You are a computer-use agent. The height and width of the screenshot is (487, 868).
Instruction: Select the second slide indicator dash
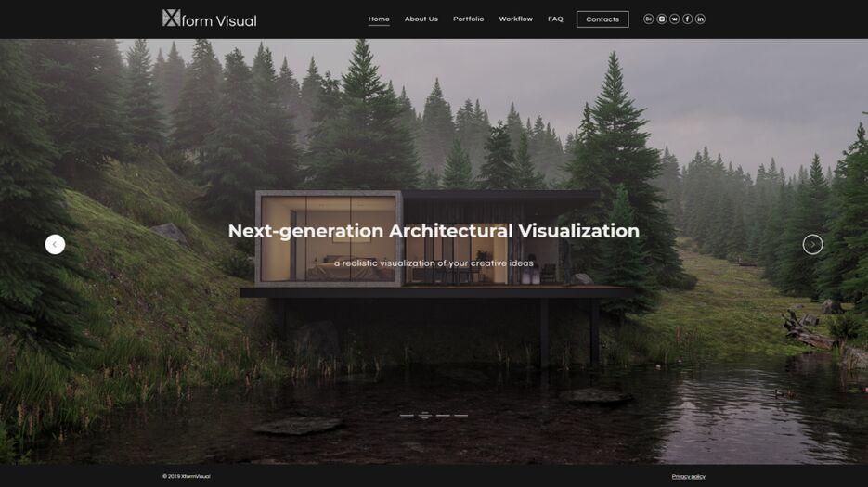pos(424,415)
